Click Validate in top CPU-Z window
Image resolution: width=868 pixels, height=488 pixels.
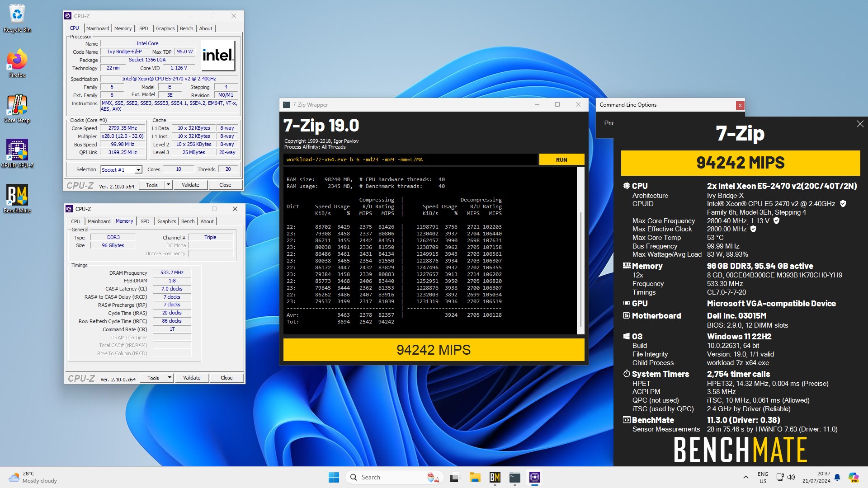tap(190, 185)
